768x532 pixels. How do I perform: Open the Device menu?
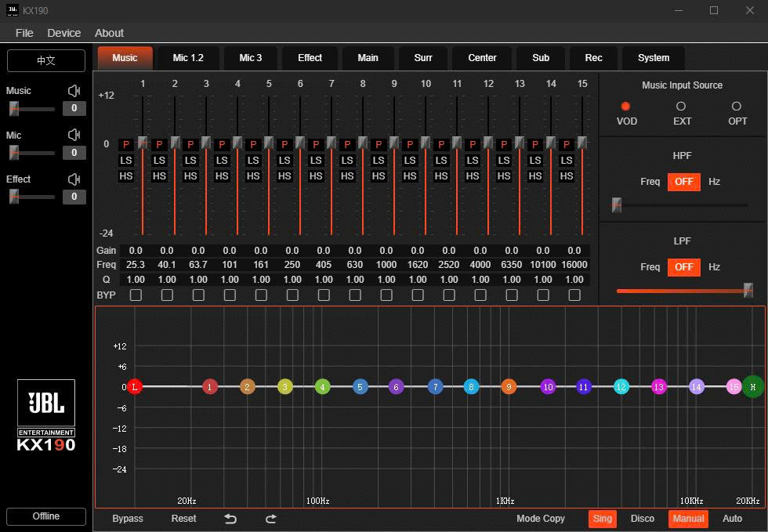point(63,33)
